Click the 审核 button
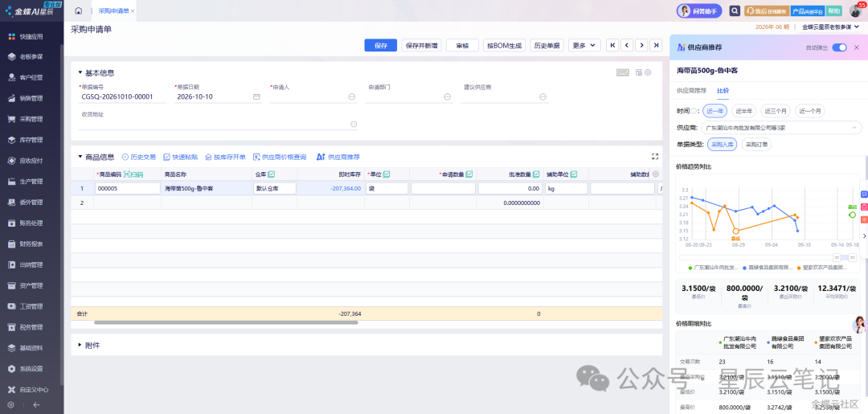The height and width of the screenshot is (414, 868). [x=462, y=45]
